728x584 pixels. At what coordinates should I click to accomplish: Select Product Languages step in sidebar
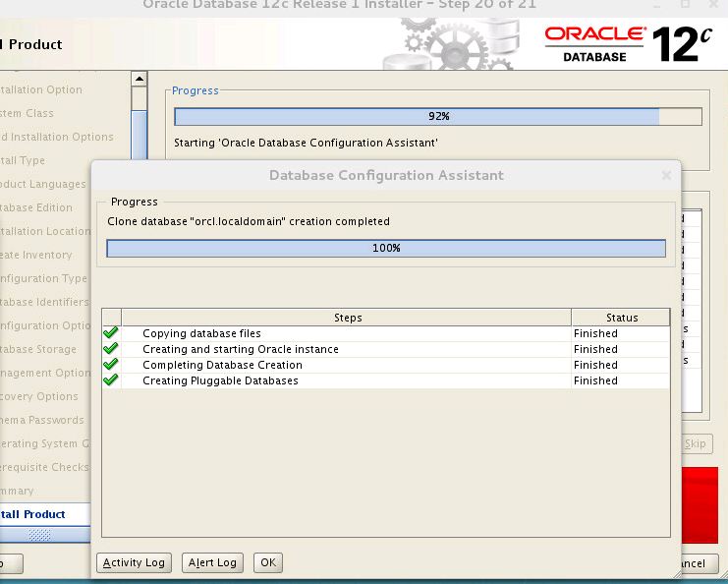point(42,185)
